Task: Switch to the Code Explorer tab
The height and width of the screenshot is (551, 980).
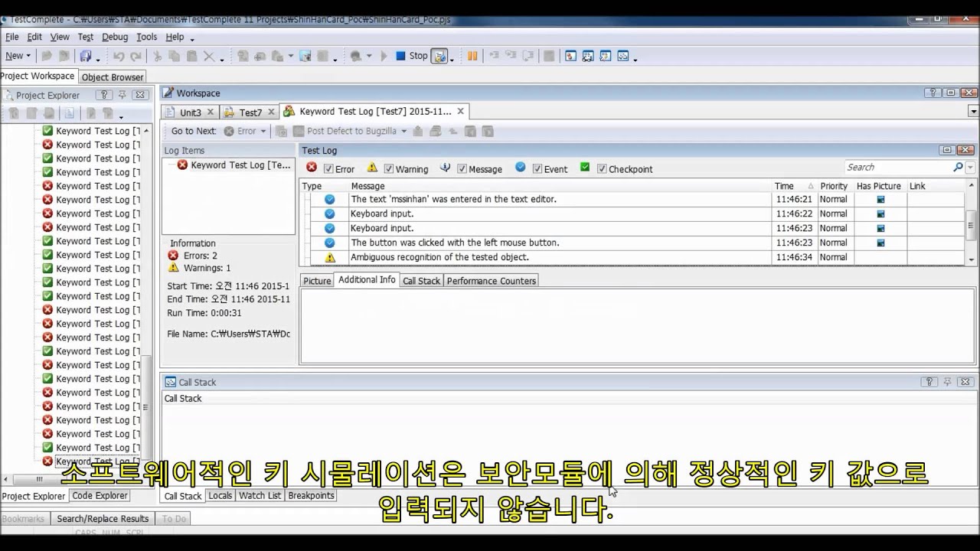Action: tap(100, 496)
